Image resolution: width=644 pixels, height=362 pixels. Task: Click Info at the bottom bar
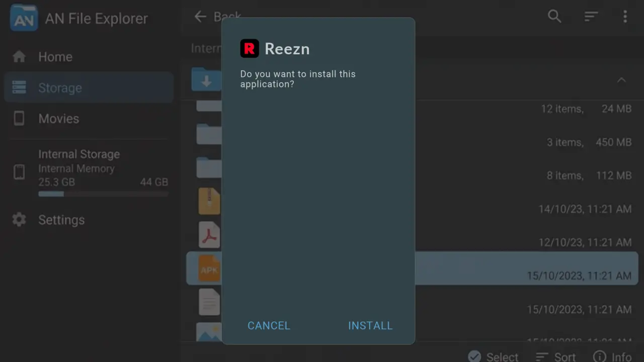(x=612, y=357)
